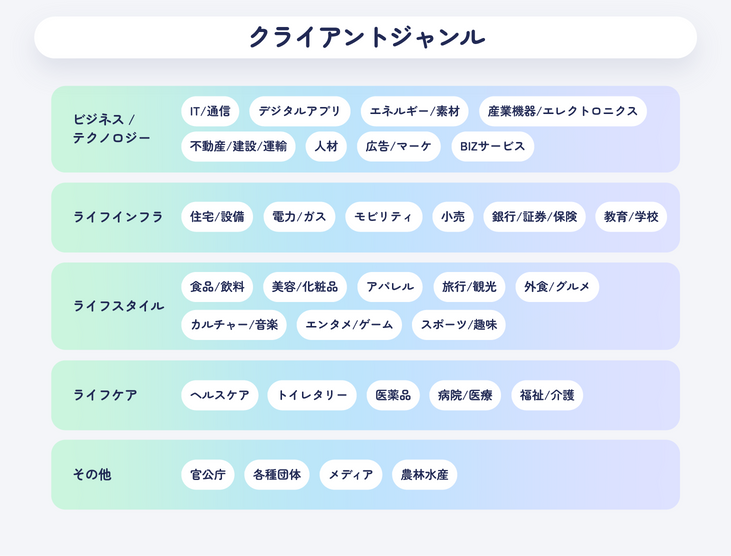The width and height of the screenshot is (731, 556).
Task: Click 産業機器/エレクトロニクス tag
Action: tap(562, 111)
